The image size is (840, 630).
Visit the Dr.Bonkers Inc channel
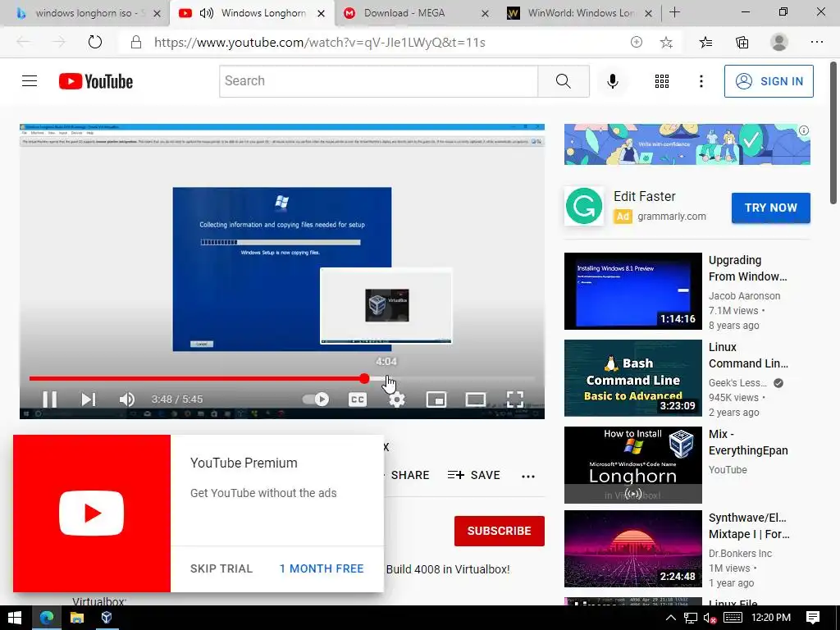pyautogui.click(x=740, y=554)
